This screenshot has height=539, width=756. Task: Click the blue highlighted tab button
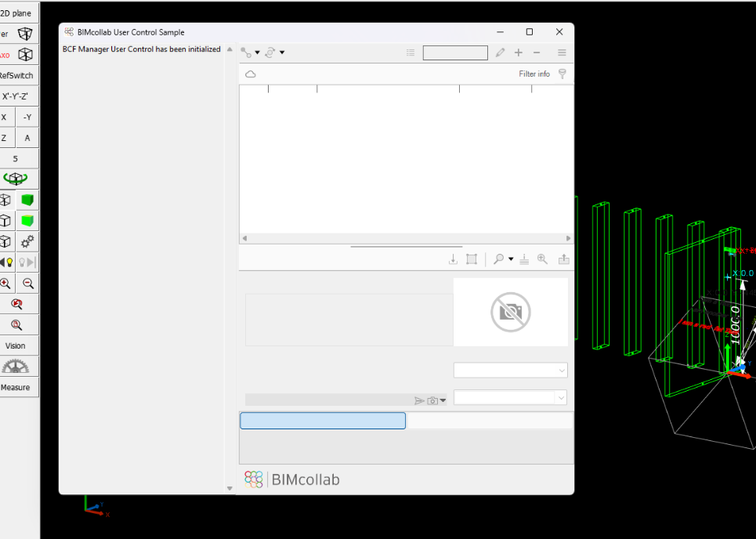tap(323, 421)
